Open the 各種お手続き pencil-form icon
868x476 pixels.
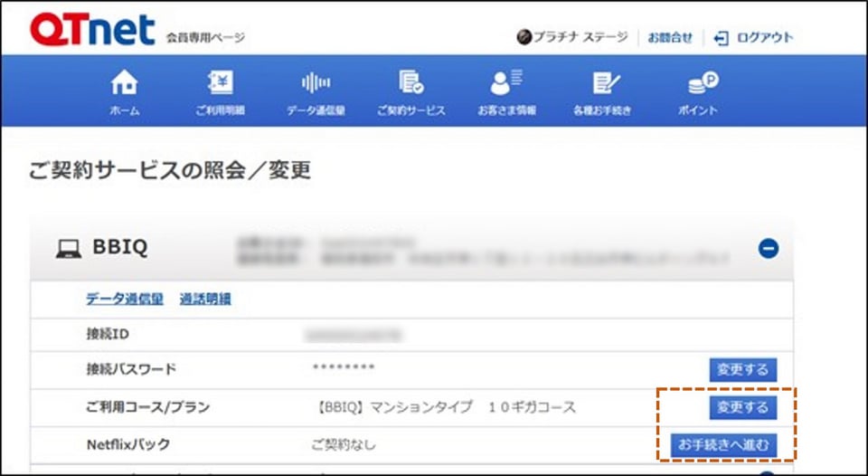(606, 82)
